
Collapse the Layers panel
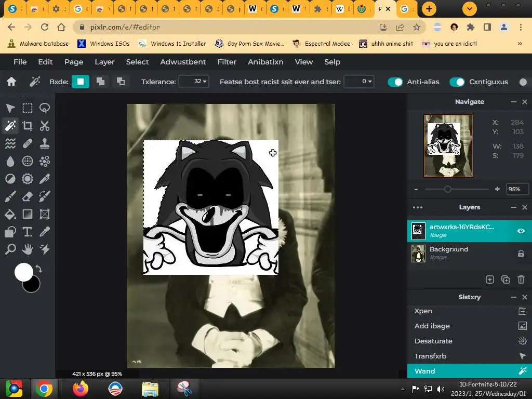coord(514,207)
